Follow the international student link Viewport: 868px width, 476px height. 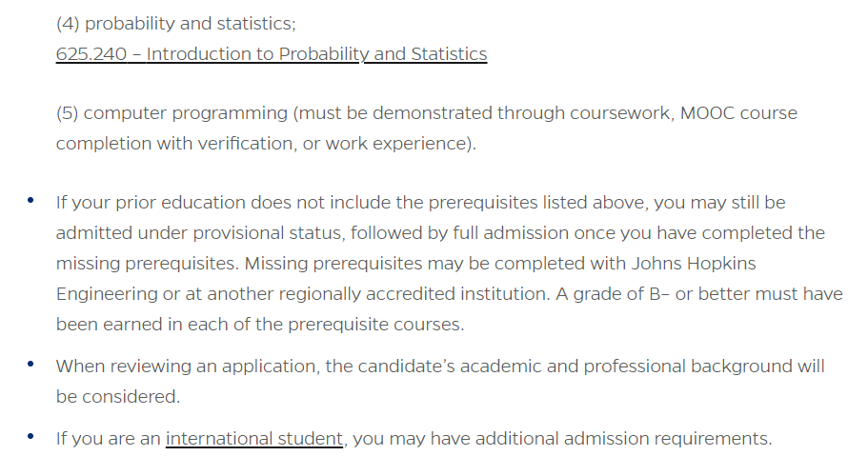tap(254, 439)
